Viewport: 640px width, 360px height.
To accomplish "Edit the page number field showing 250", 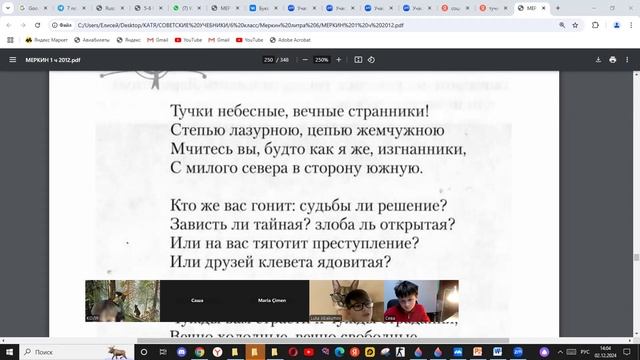I will [268, 60].
